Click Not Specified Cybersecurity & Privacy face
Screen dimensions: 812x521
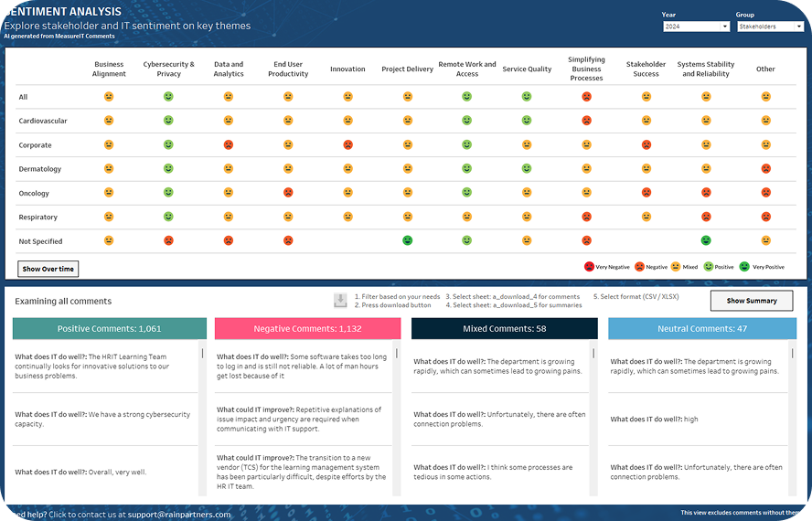pos(168,240)
